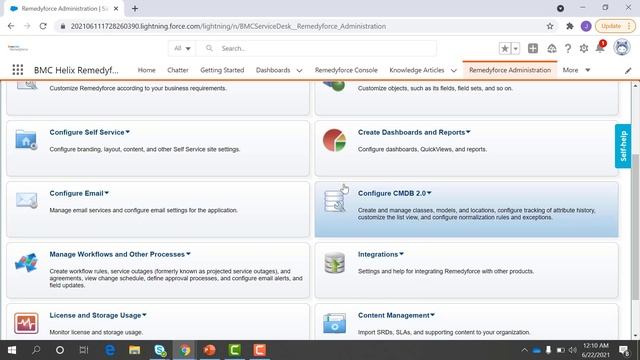Open the Dashboards tab chevron menu
This screenshot has height=360, width=640.
tap(299, 70)
